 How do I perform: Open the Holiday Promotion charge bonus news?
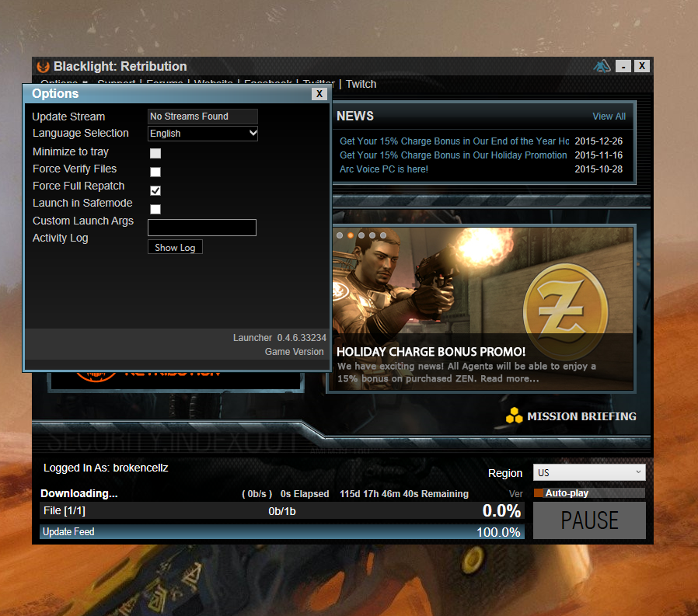tap(453, 155)
